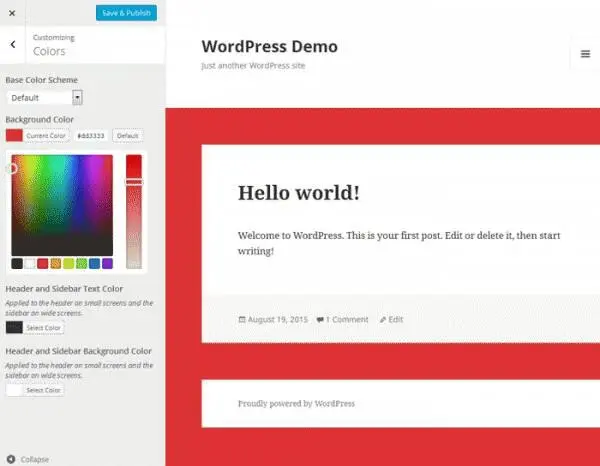This screenshot has height=466, width=600.
Task: Click the Collapse arrow icon
Action: [x=11, y=459]
